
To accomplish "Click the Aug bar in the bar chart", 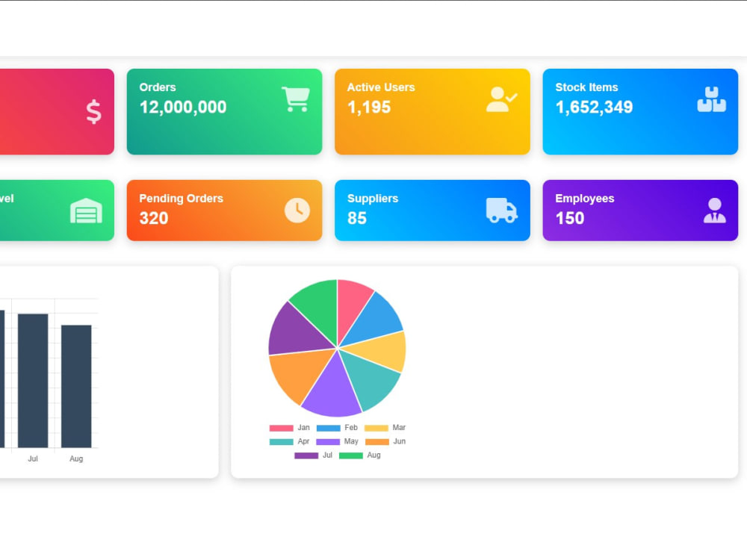I will 76,386.
